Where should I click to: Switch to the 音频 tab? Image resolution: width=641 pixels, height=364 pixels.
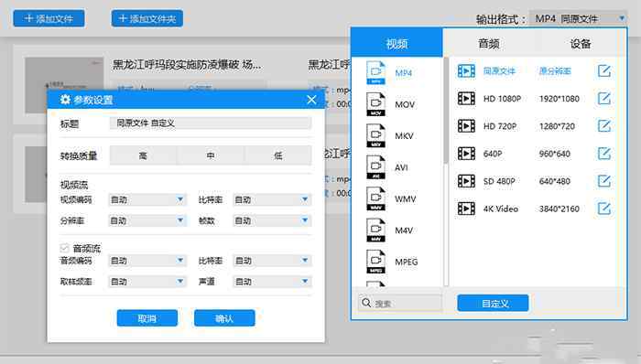click(489, 43)
